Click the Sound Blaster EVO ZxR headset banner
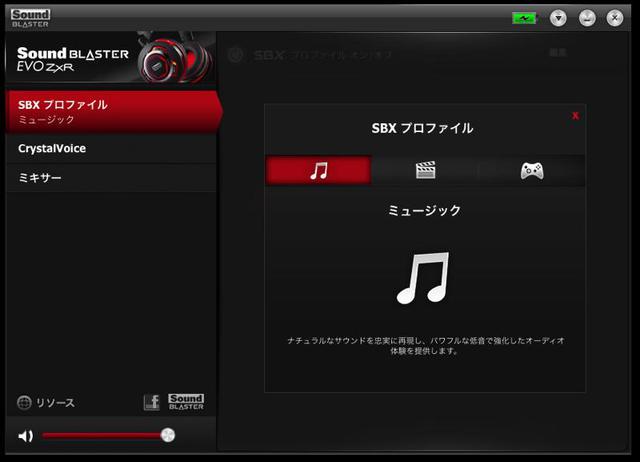This screenshot has width=640, height=462. [x=108, y=62]
